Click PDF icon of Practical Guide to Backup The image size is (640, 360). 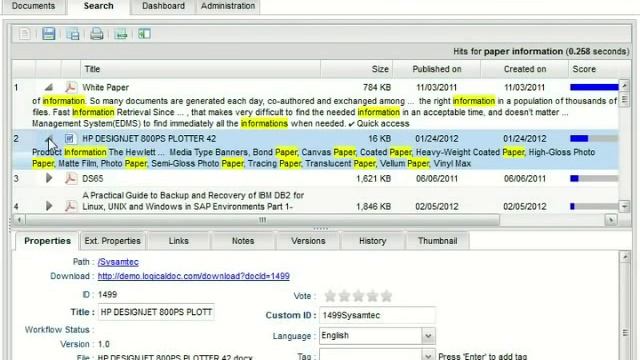pyautogui.click(x=70, y=206)
